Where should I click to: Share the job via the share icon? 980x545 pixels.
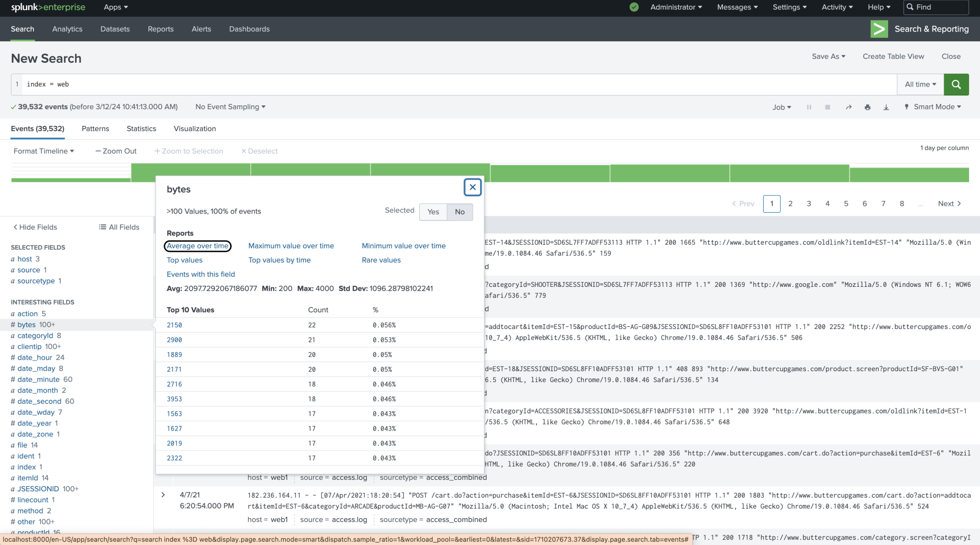pos(848,107)
